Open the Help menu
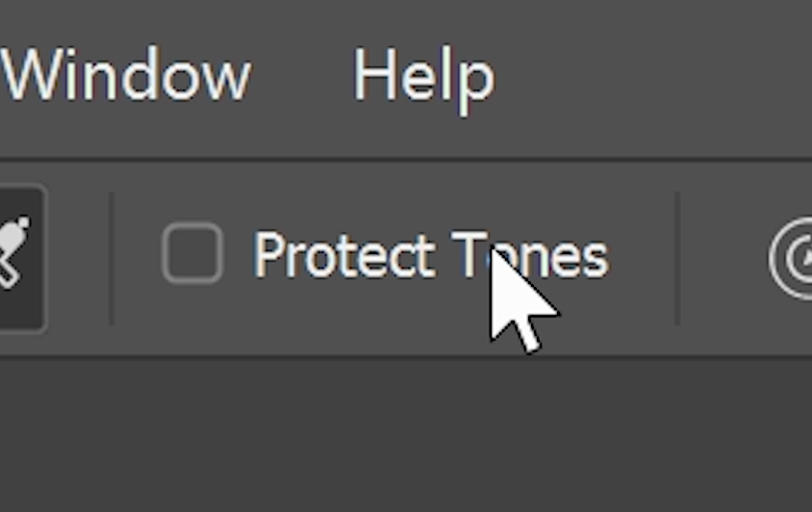The height and width of the screenshot is (512, 812). (x=423, y=77)
